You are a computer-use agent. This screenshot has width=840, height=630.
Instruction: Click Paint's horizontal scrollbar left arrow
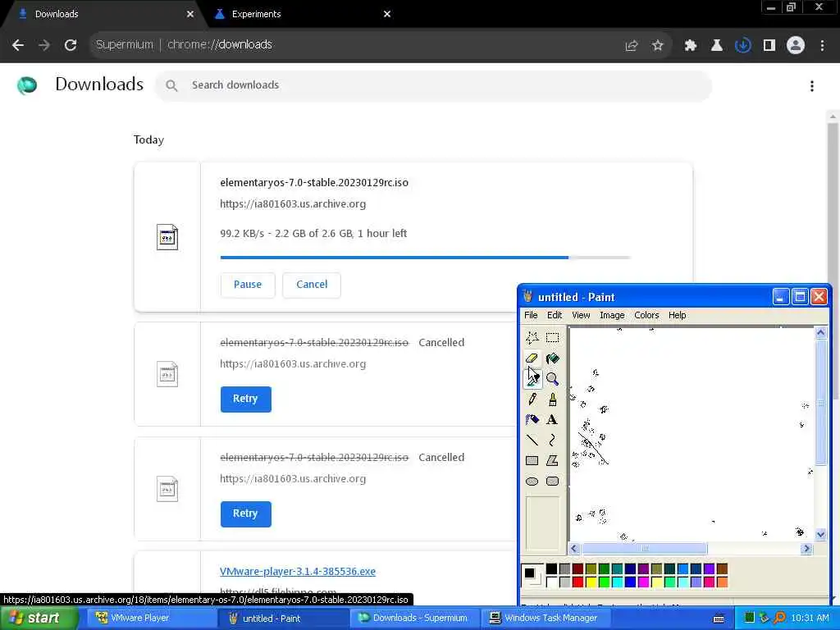coord(574,549)
